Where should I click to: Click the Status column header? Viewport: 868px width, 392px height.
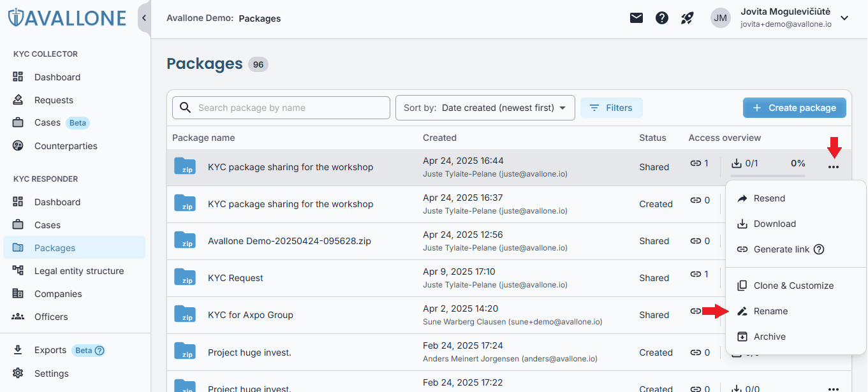coord(652,138)
